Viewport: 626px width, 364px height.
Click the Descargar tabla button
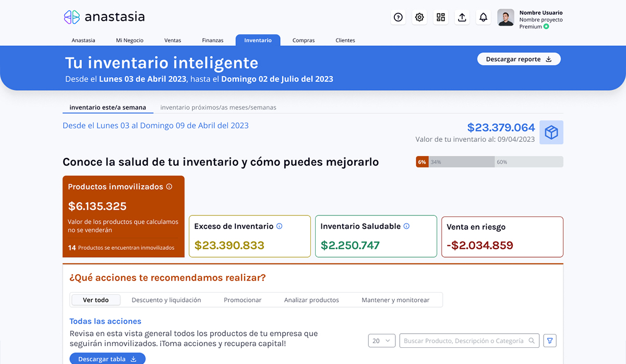click(107, 359)
